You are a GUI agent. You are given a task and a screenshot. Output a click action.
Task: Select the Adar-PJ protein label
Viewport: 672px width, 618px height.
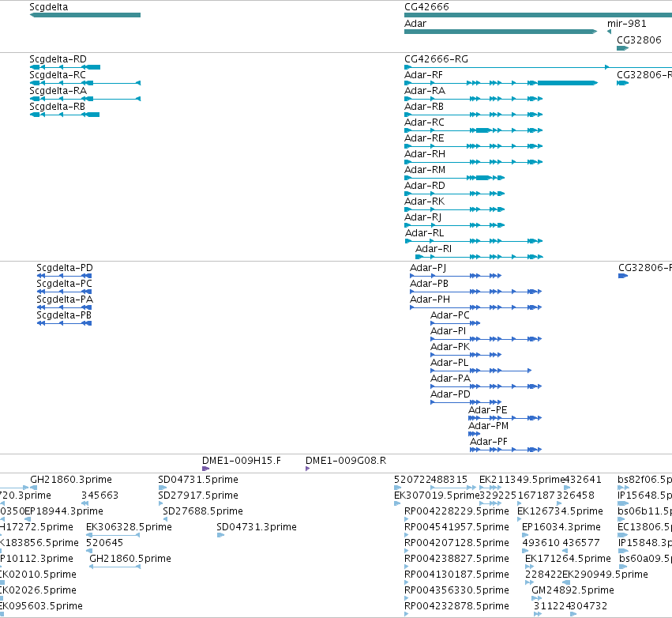click(x=428, y=268)
